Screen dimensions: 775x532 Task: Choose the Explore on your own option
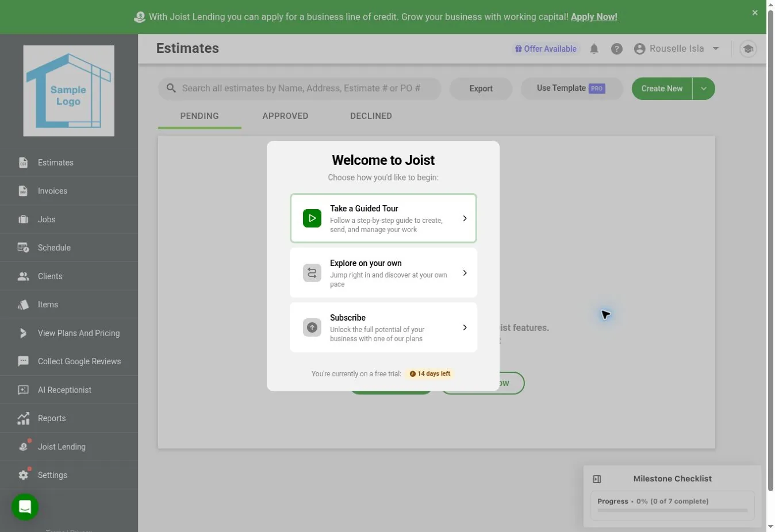point(383,273)
